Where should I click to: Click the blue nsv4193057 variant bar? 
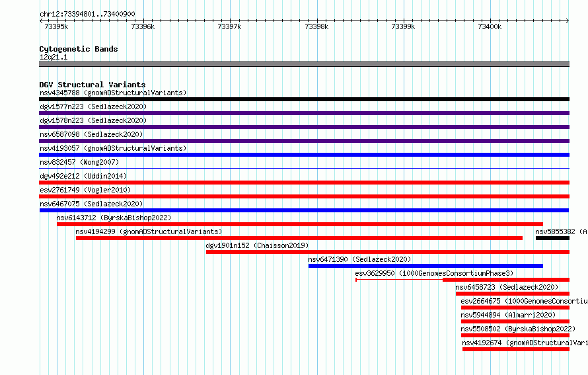click(x=304, y=155)
